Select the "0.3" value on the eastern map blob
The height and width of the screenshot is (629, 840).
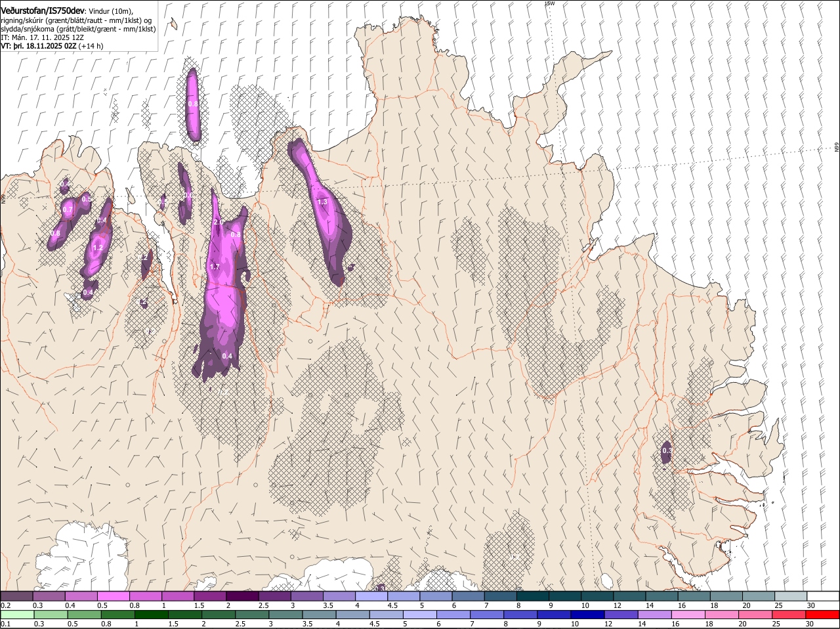click(x=667, y=450)
